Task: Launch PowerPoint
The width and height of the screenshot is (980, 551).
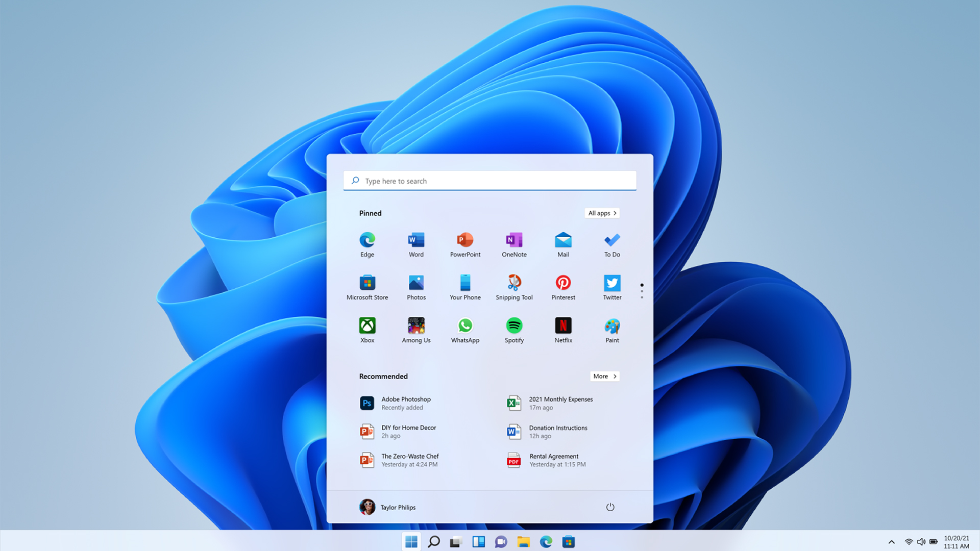Action: click(x=465, y=244)
